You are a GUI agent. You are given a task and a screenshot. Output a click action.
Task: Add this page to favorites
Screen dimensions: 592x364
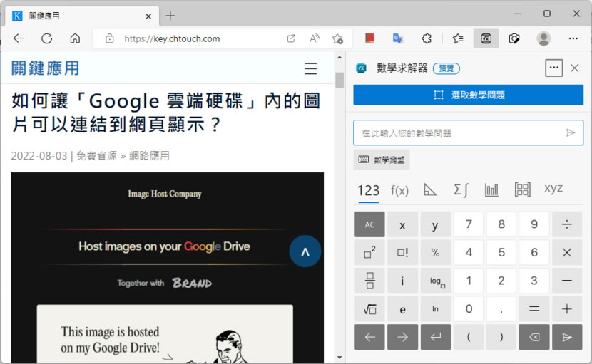point(337,38)
